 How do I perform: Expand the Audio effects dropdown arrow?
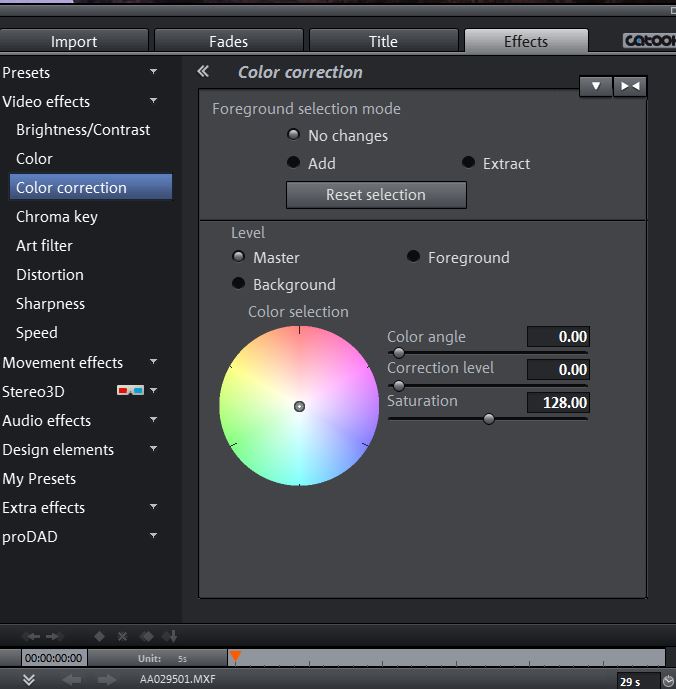pyautogui.click(x=153, y=420)
